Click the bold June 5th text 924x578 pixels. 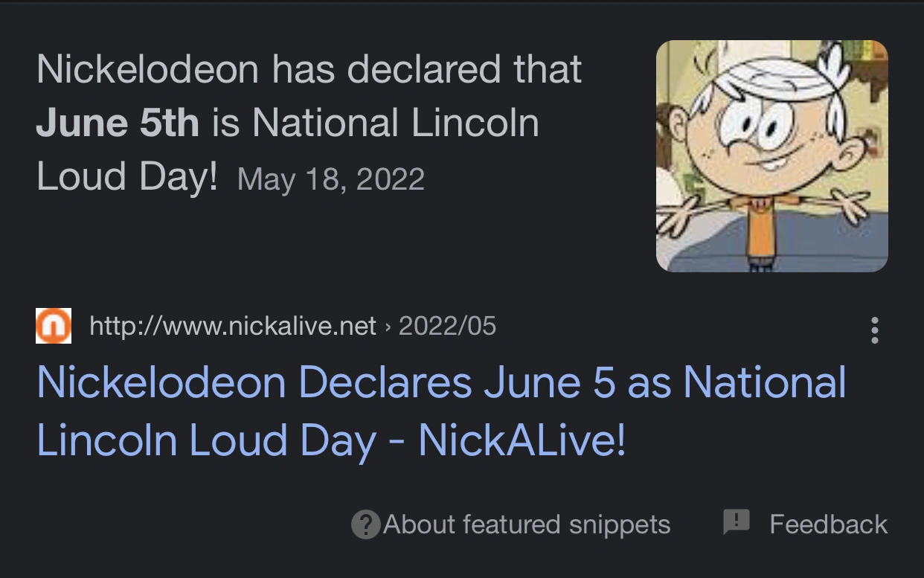click(x=118, y=123)
